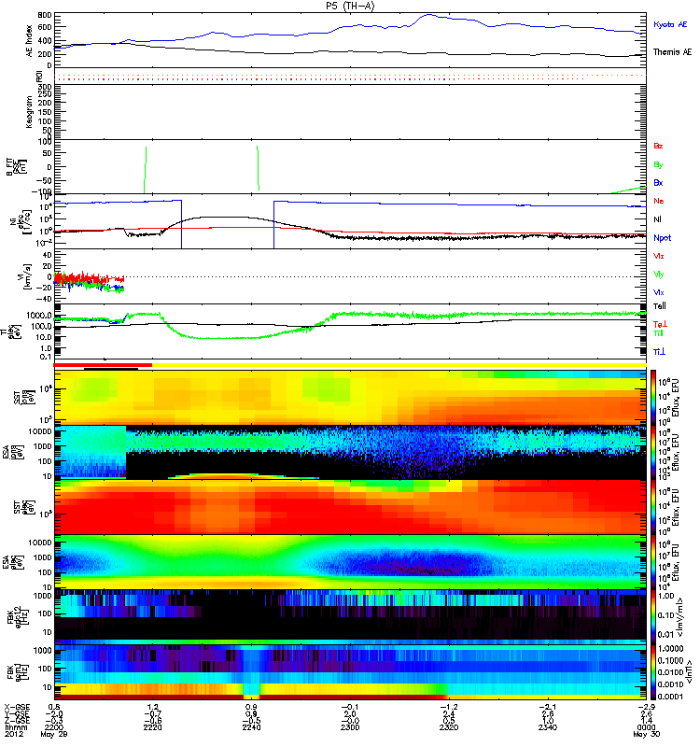
Task: Click the 2300 time tick label
Action: 350,727
